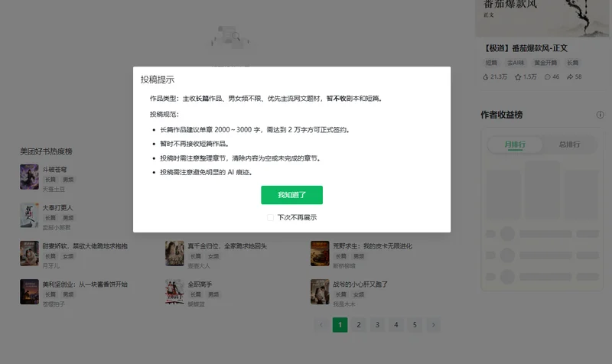Viewport: 612px width, 364px height.
Task: Go to next page with right chevron
Action: (433, 324)
